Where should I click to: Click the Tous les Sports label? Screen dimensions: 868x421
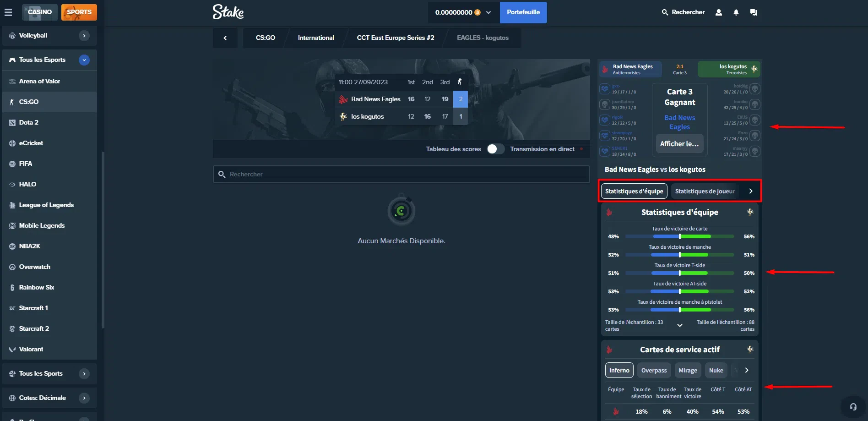tap(41, 374)
